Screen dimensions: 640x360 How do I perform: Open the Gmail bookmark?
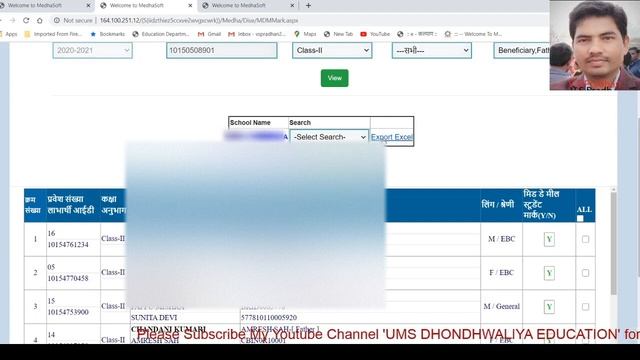tap(209, 34)
